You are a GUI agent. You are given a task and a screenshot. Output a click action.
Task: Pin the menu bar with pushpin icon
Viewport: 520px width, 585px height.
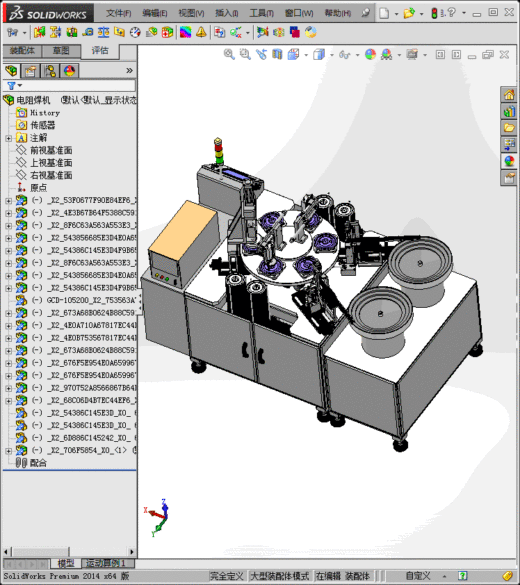tap(365, 13)
